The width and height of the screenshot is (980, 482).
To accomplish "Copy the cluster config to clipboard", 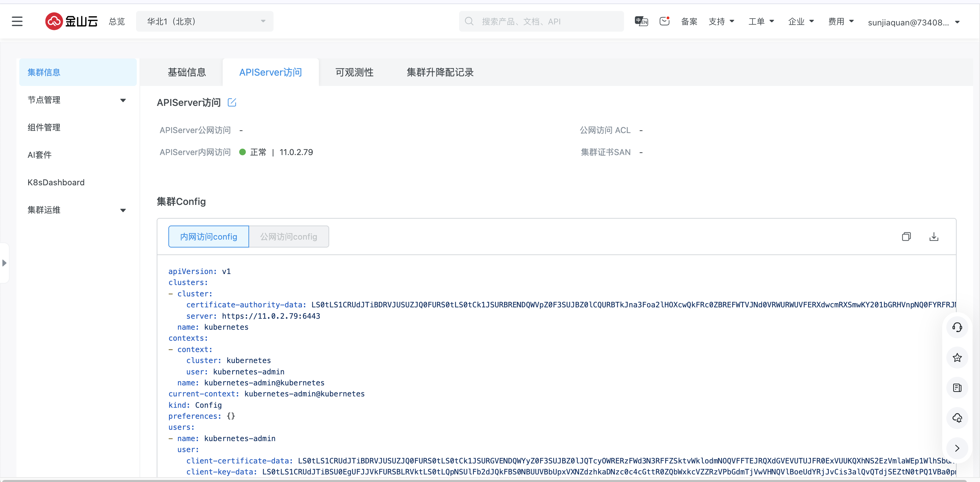I will point(906,237).
